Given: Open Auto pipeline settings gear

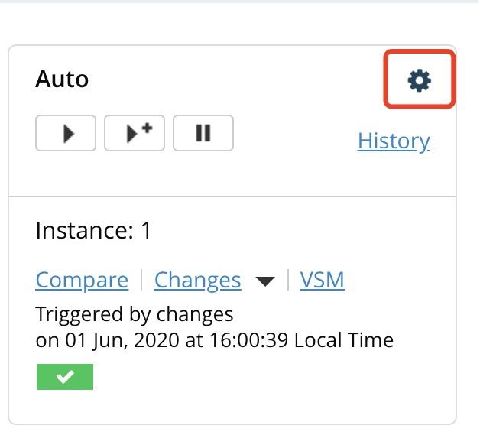Looking at the screenshot, I should [419, 80].
